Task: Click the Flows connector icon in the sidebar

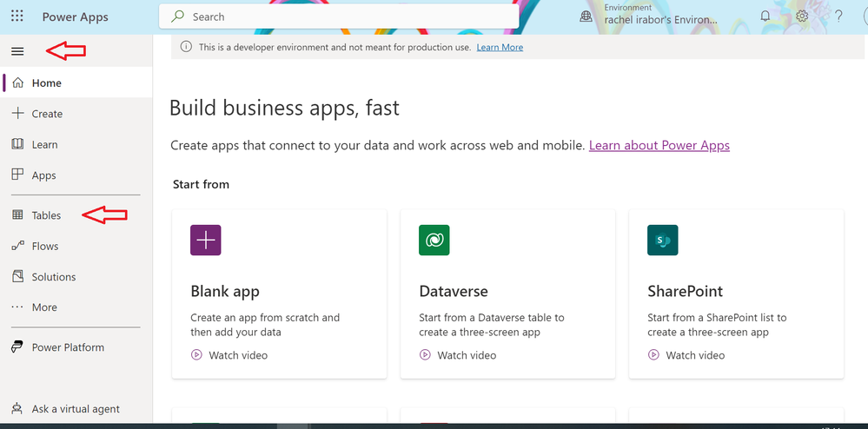Action: (17, 246)
